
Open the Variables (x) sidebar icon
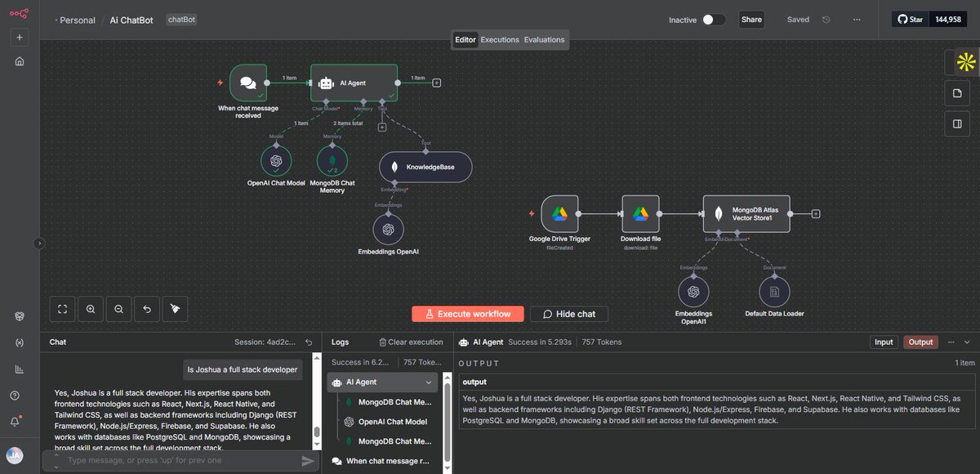point(19,342)
